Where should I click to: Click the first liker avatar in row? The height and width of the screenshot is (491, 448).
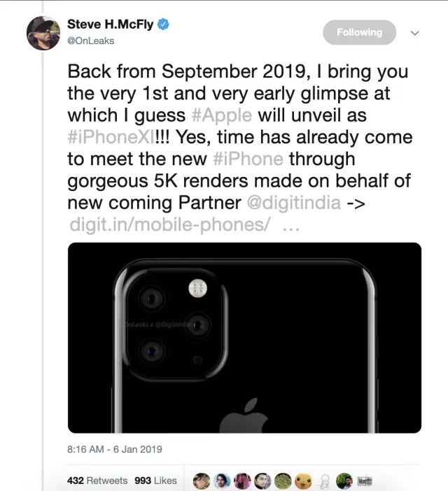tap(202, 481)
